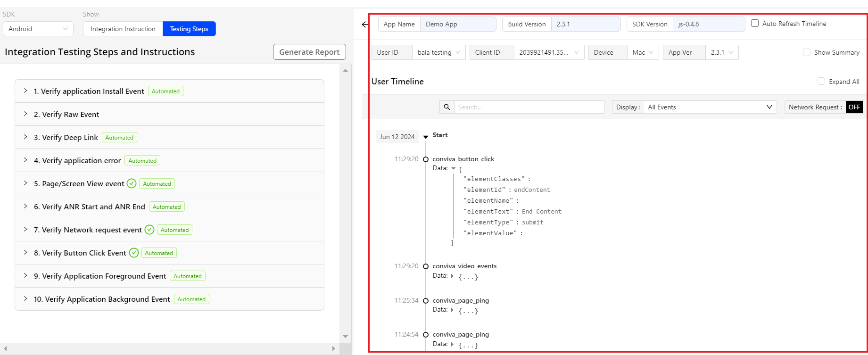Screen dimensions: 868x355
Task: Switch to Integration Instruction tab
Action: click(123, 29)
